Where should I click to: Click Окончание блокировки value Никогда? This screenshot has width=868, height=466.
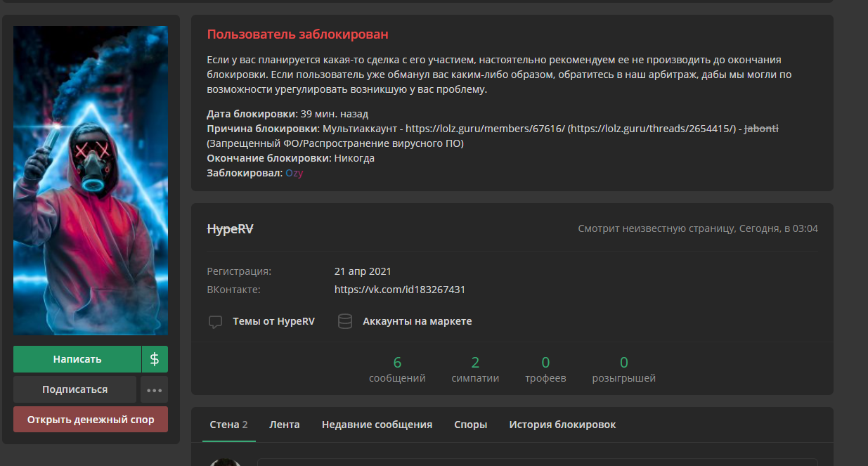pyautogui.click(x=354, y=158)
